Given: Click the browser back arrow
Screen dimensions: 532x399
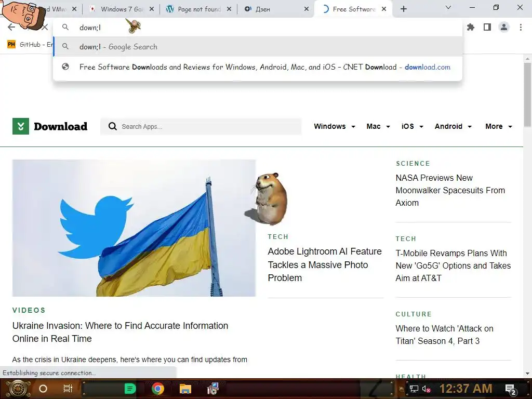Looking at the screenshot, I should [x=11, y=27].
